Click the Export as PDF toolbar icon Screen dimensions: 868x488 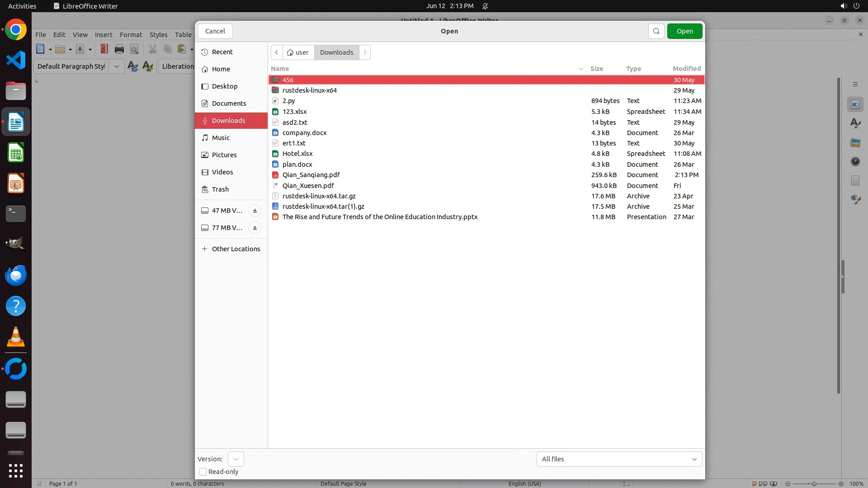104,49
